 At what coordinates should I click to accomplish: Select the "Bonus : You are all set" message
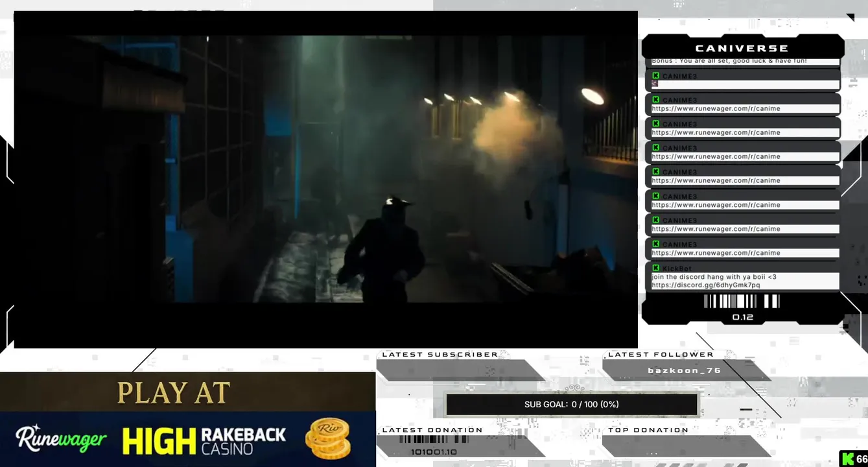pos(729,61)
